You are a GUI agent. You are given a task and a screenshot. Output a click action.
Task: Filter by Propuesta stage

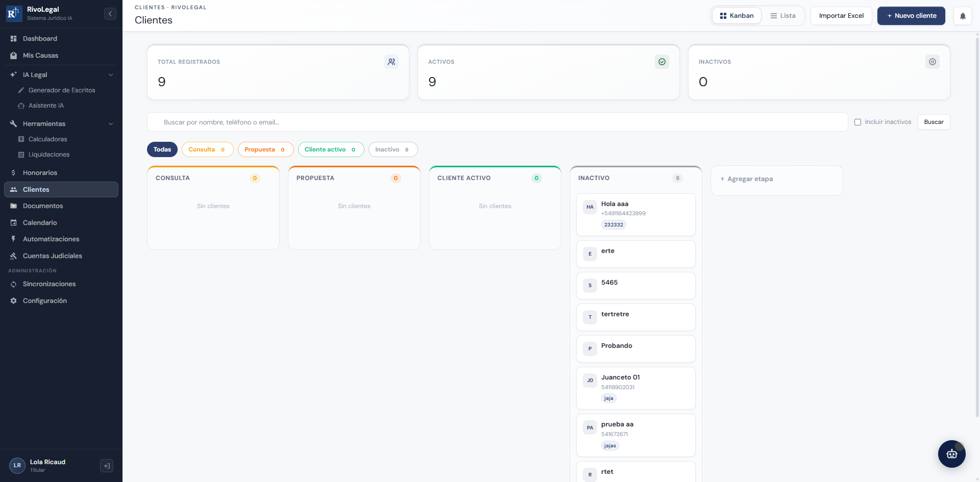265,149
